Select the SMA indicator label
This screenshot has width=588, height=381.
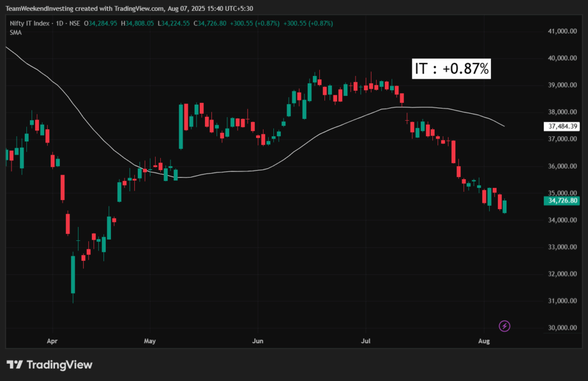pos(16,33)
